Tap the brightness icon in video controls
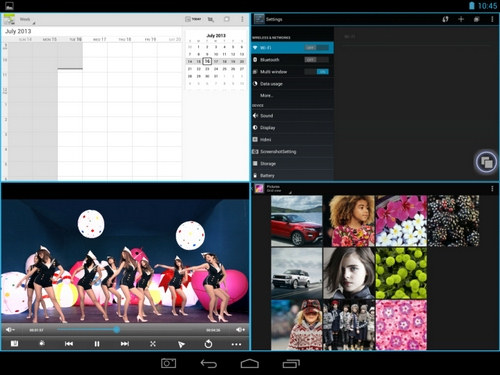 pos(42,343)
